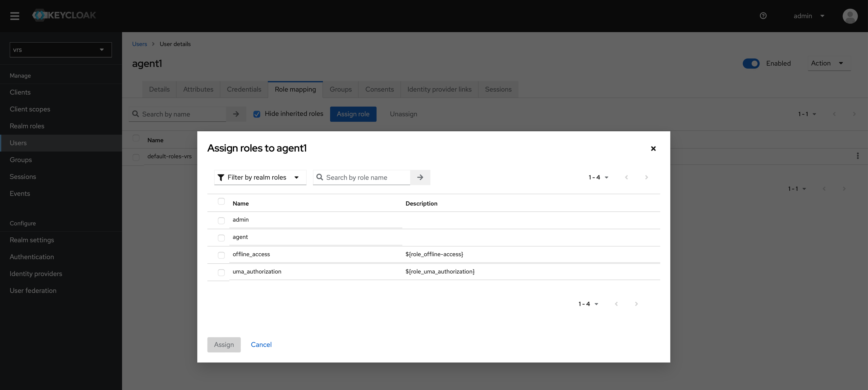Select the offline_access role checkbox
This screenshot has height=390, width=868.
(221, 255)
